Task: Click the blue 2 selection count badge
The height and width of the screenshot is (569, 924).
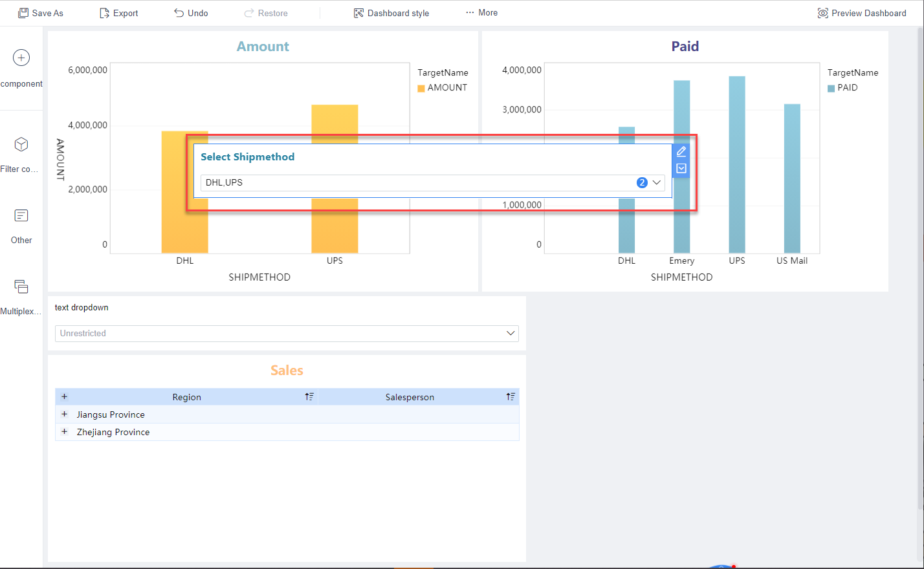Action: point(642,183)
